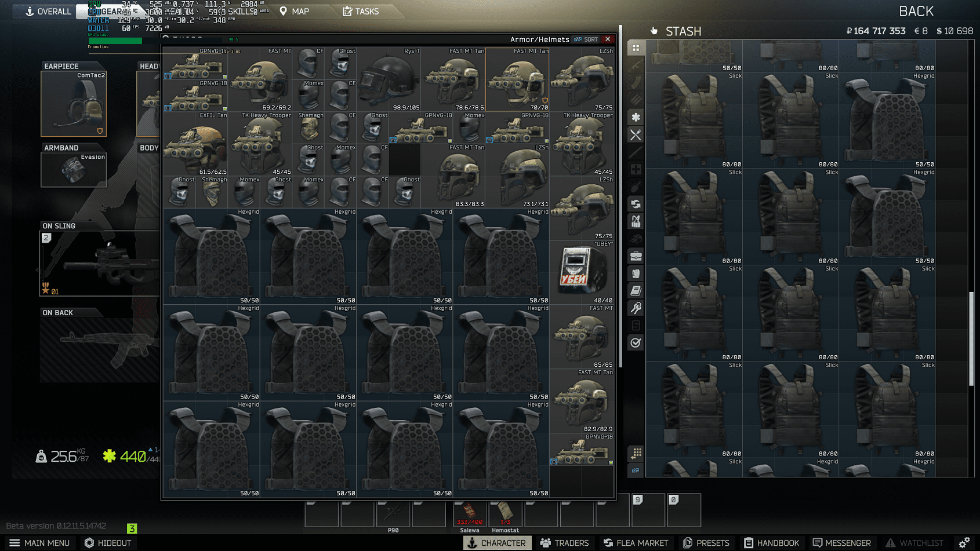This screenshot has width=980, height=551.
Task: Select the UBEY welding mask
Action: (582, 272)
